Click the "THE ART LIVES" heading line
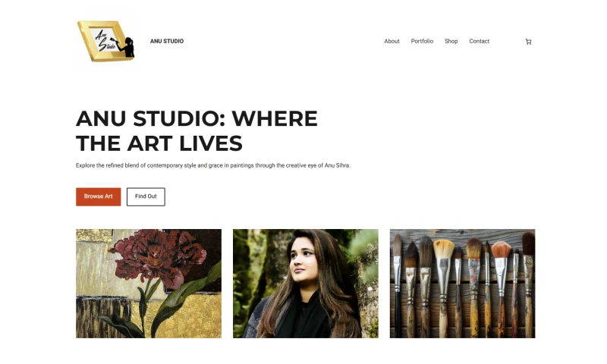 [159, 143]
